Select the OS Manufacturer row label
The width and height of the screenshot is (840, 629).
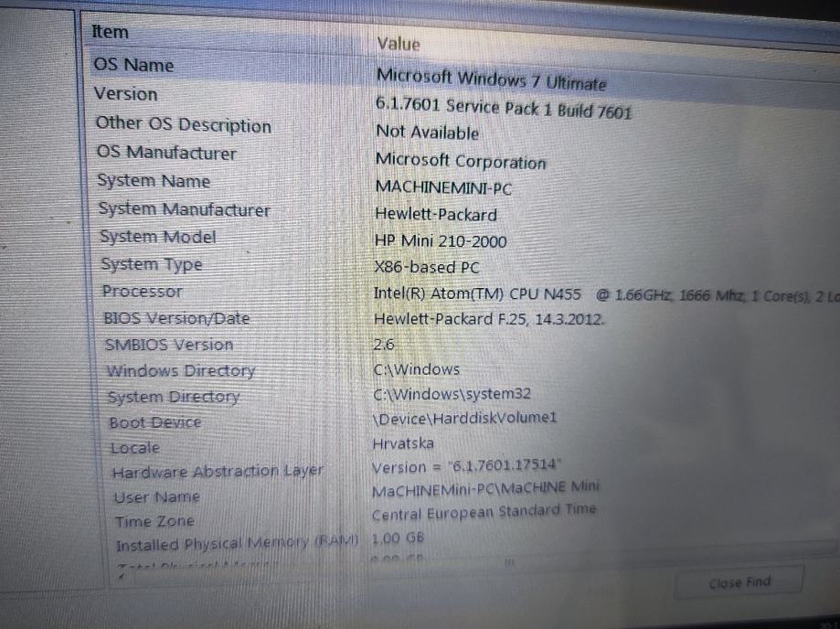[166, 154]
